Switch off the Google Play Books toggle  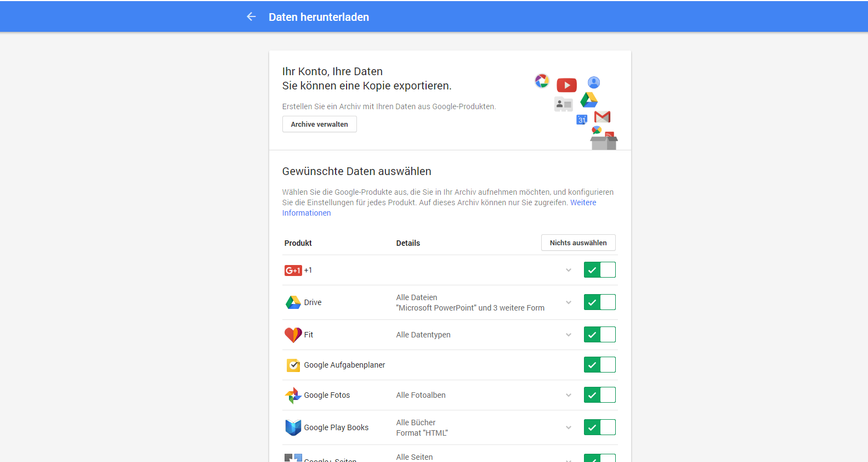599,427
